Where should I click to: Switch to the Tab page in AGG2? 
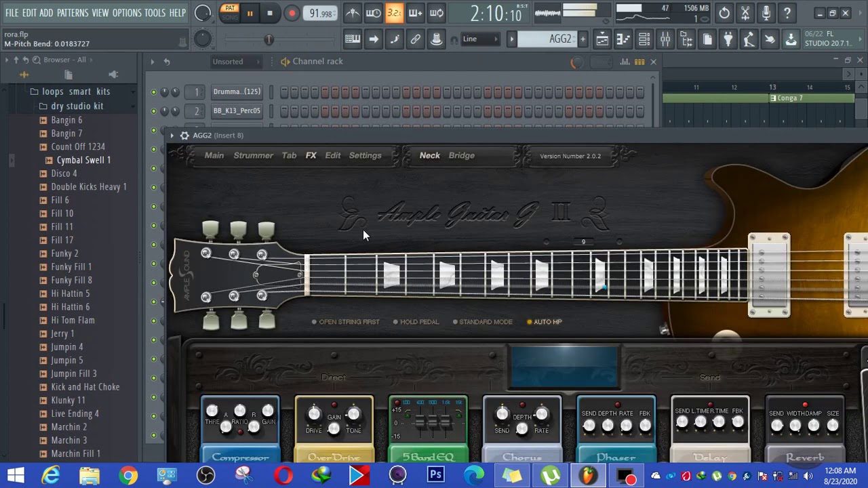289,155
